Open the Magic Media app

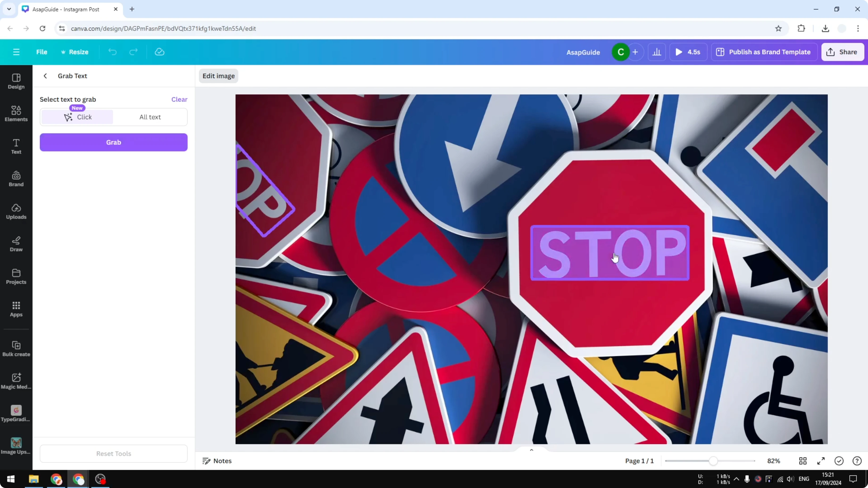[16, 381]
